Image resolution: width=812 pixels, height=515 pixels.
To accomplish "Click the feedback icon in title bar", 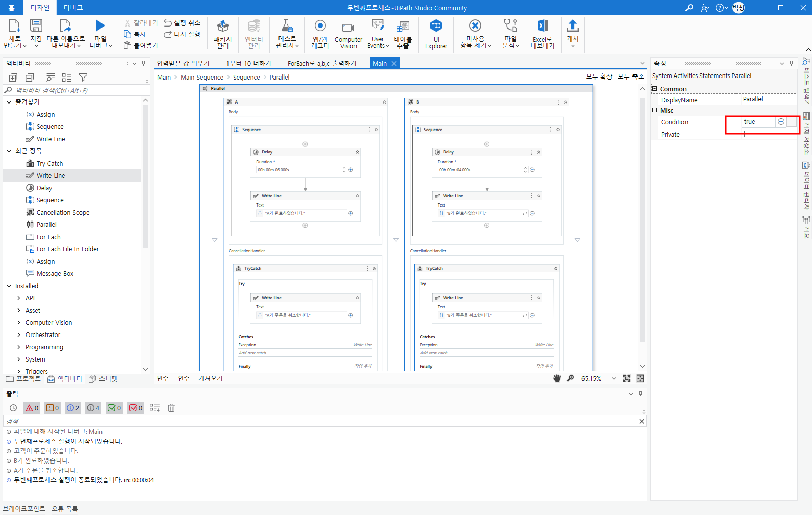I will point(705,8).
